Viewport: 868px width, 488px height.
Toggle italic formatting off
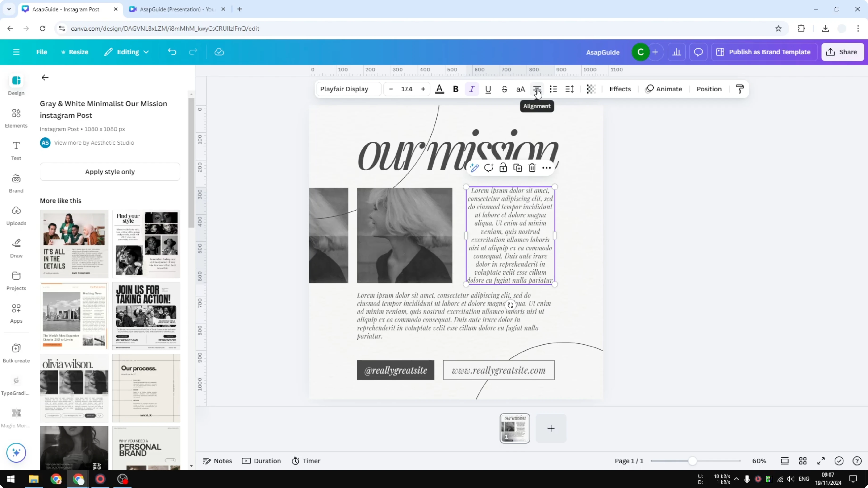pyautogui.click(x=472, y=89)
